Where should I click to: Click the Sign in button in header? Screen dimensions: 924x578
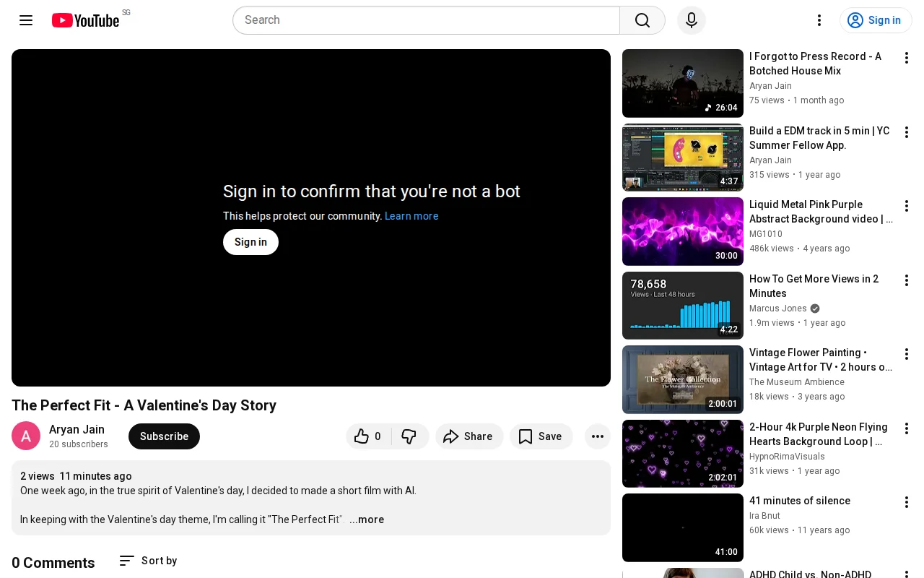point(876,20)
